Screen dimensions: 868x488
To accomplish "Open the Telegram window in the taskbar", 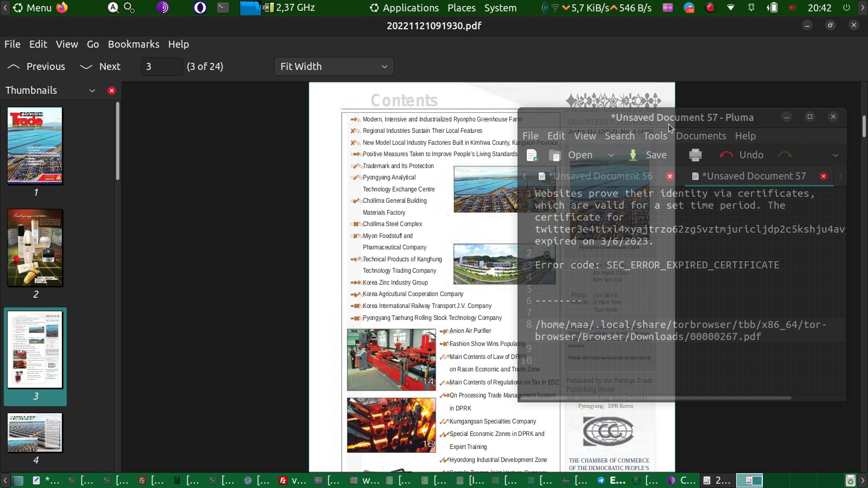I will coord(611,480).
